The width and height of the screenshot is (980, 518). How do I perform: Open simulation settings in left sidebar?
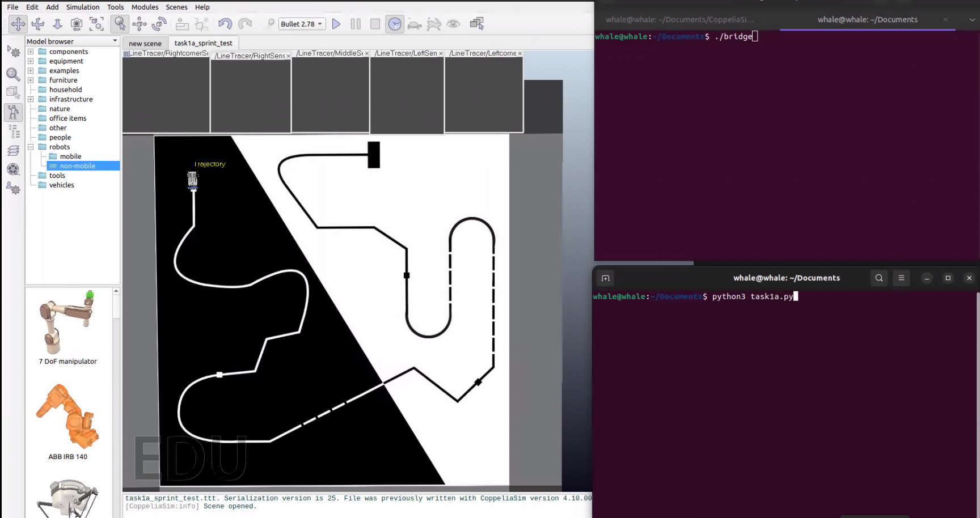pyautogui.click(x=13, y=52)
